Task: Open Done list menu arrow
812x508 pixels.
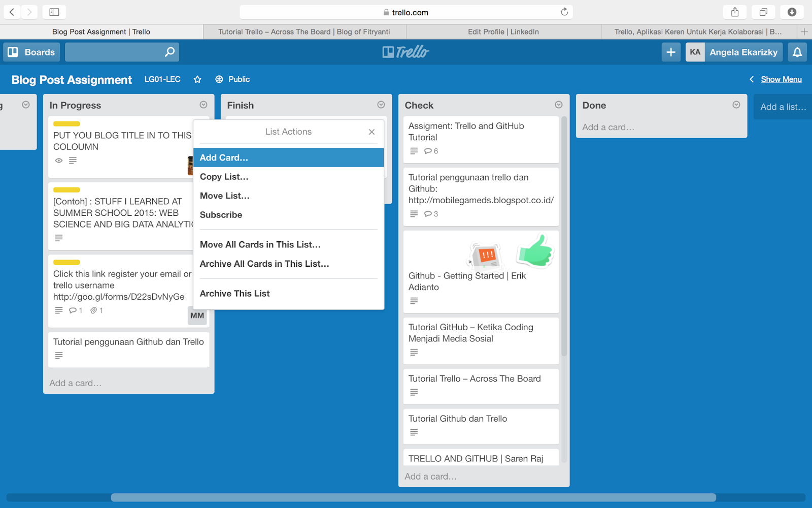Action: click(736, 105)
